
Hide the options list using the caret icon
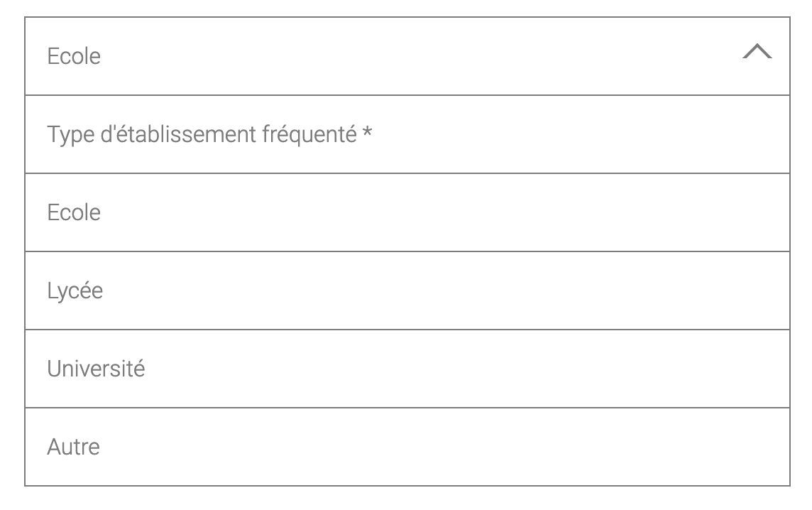point(757,52)
